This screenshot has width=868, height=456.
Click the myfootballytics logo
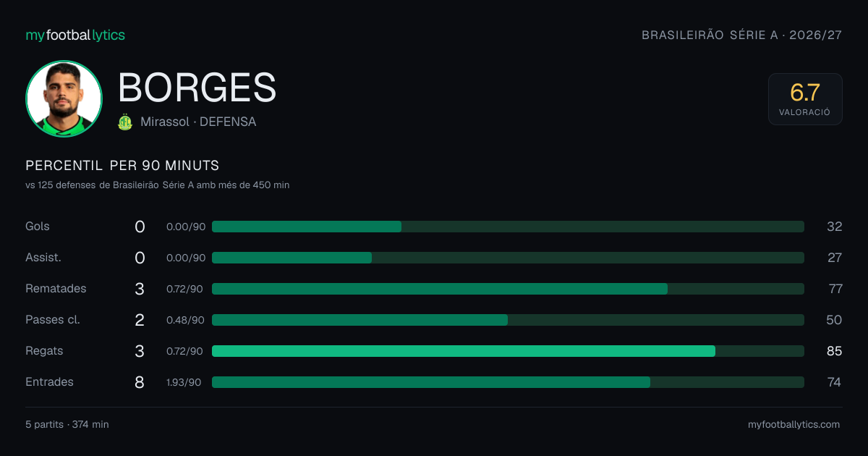click(x=75, y=35)
